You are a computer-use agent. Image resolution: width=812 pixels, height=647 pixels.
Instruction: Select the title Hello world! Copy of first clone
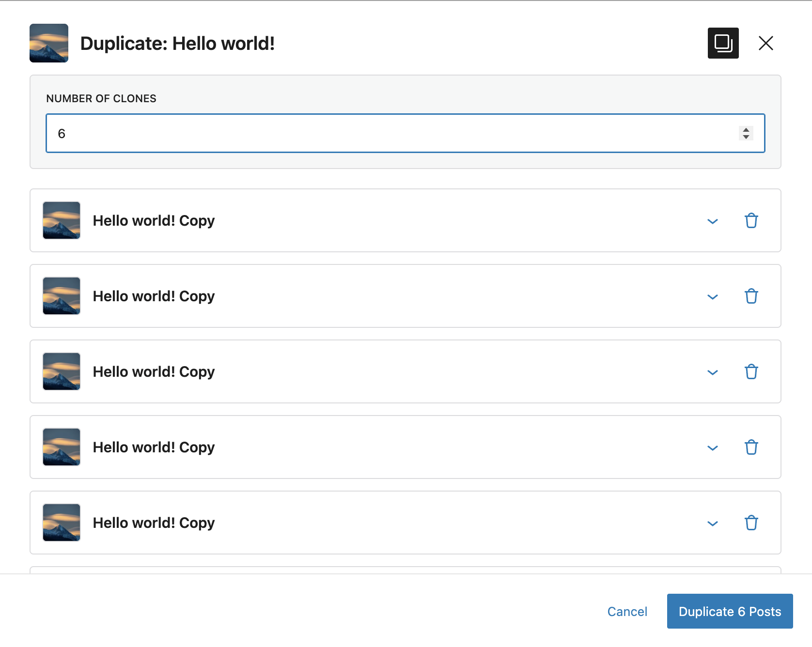pos(154,221)
